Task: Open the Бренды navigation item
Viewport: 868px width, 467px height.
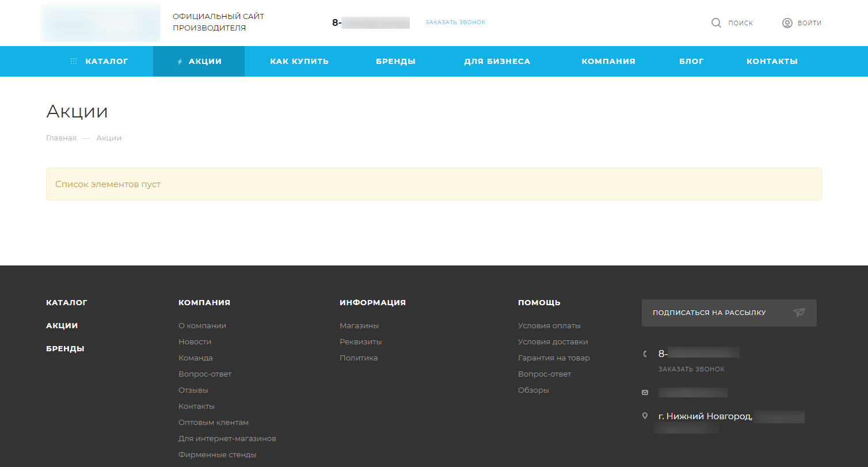Action: click(395, 61)
